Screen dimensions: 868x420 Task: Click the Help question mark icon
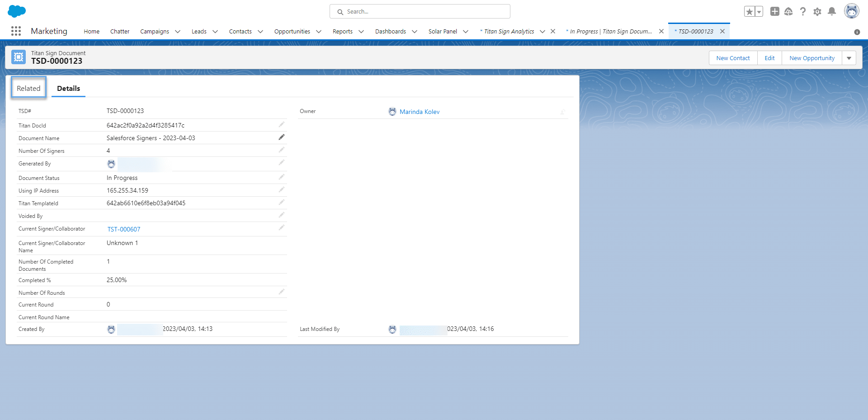click(802, 12)
